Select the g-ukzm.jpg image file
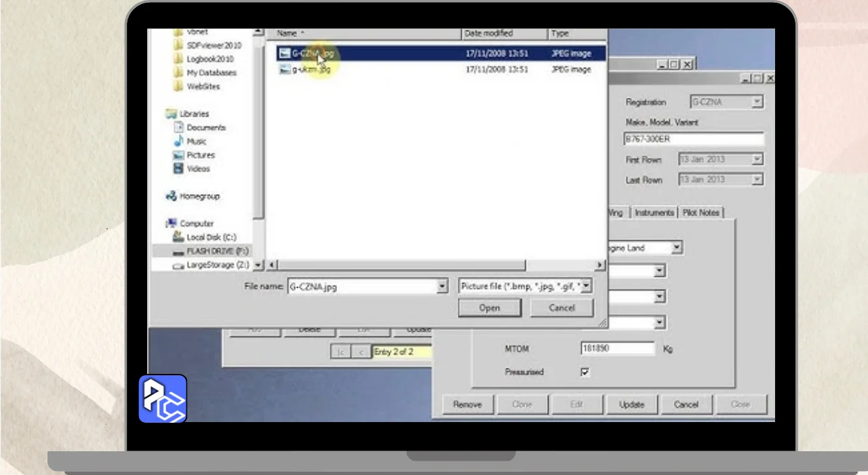This screenshot has height=475, width=868. tap(311, 69)
